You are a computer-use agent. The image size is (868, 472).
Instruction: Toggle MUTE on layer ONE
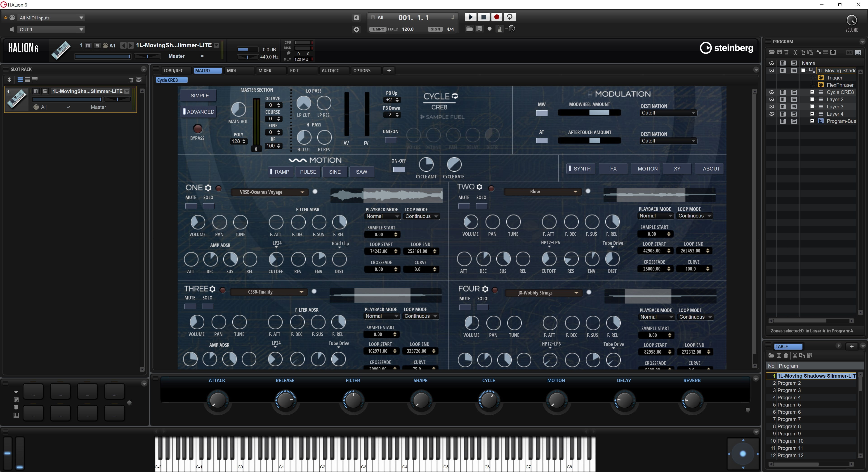coord(191,206)
